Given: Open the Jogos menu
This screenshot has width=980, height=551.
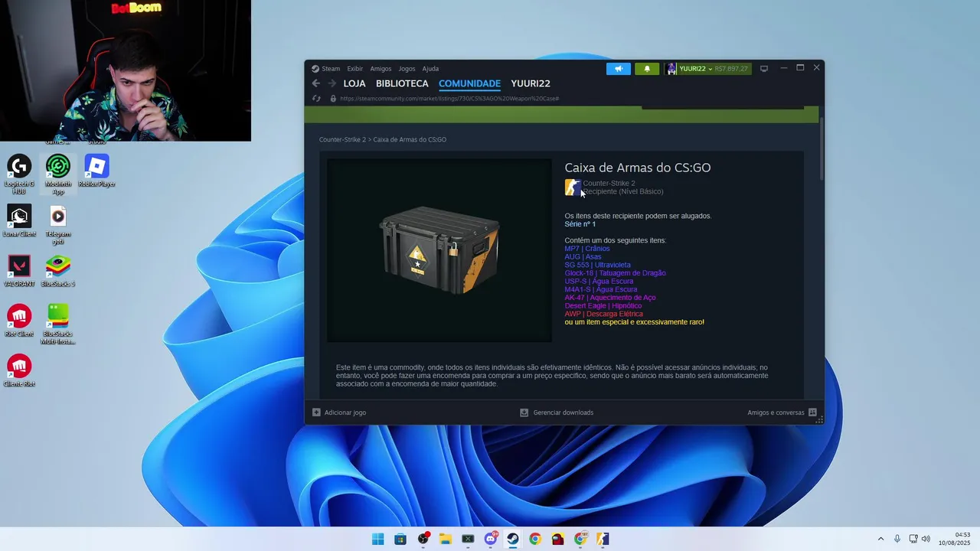Looking at the screenshot, I should [407, 69].
